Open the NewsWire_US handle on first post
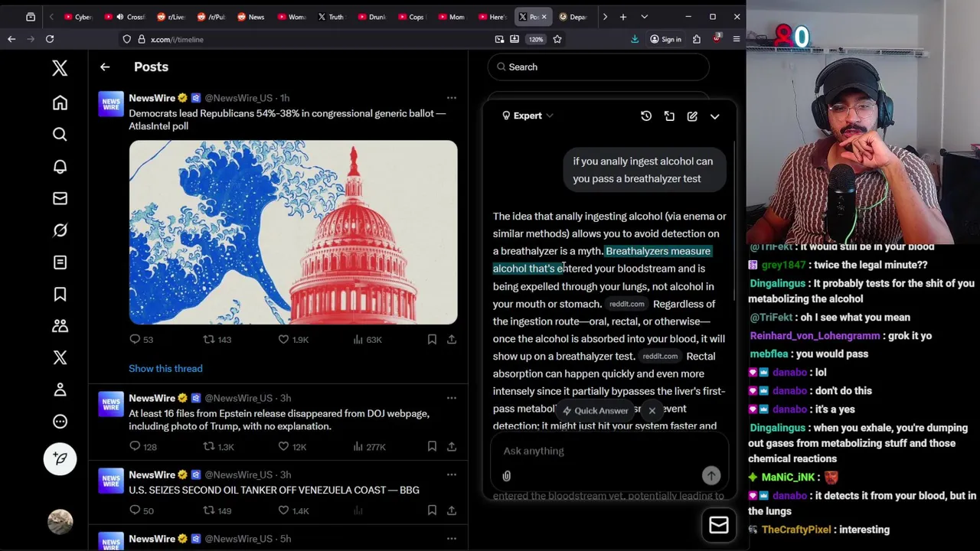Viewport: 980px width, 551px height. (238, 98)
